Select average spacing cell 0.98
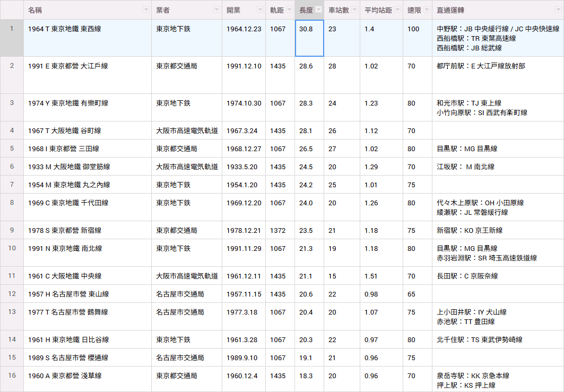 point(381,294)
